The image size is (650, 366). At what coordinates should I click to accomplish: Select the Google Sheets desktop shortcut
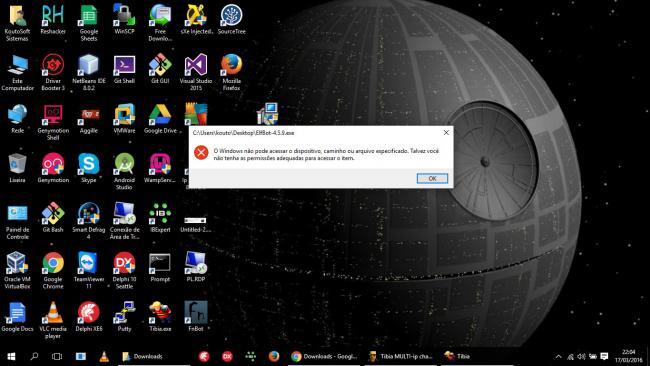pos(89,22)
